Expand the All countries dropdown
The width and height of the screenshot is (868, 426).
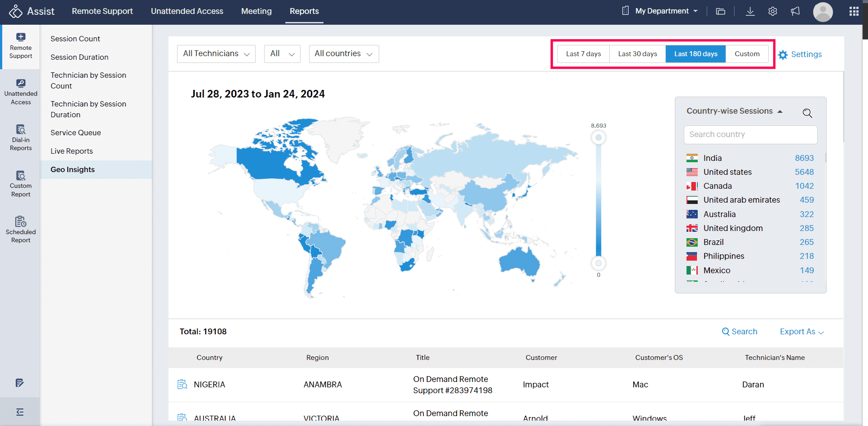pyautogui.click(x=344, y=54)
